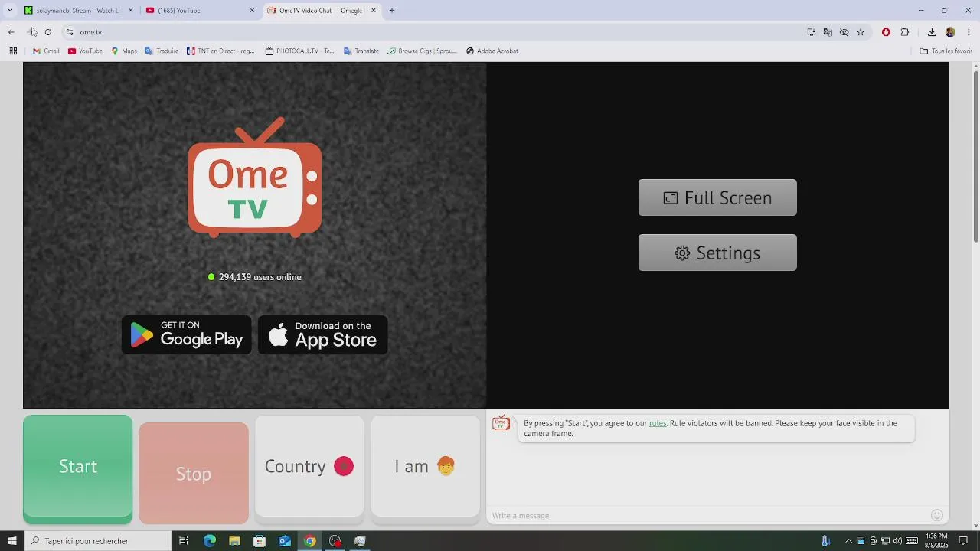Open the 'I am' gender selector
Image resolution: width=980 pixels, height=551 pixels.
tap(425, 466)
